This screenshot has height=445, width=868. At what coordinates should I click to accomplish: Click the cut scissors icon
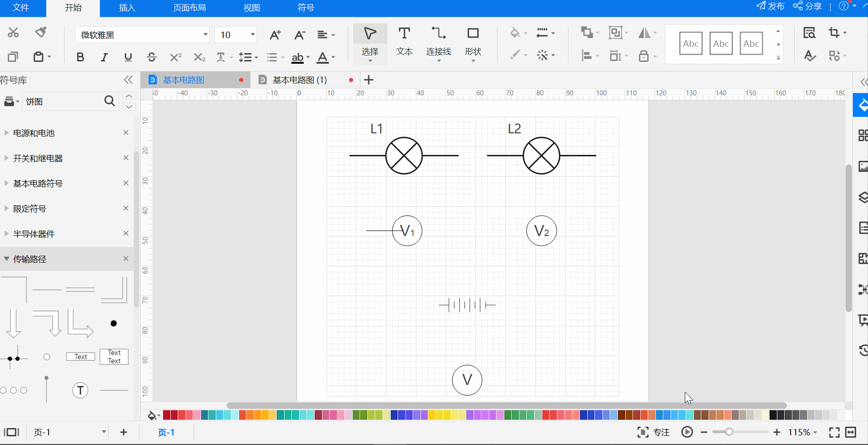pyautogui.click(x=13, y=33)
